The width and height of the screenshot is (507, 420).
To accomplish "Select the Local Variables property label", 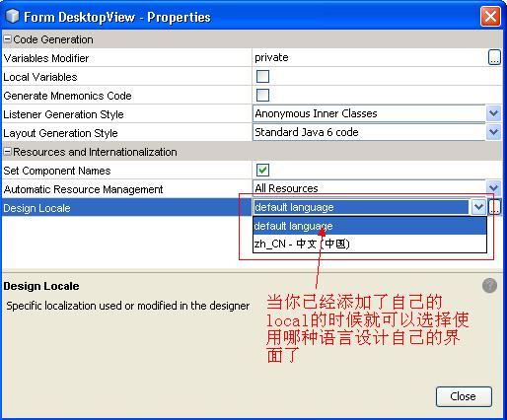I will click(x=40, y=77).
